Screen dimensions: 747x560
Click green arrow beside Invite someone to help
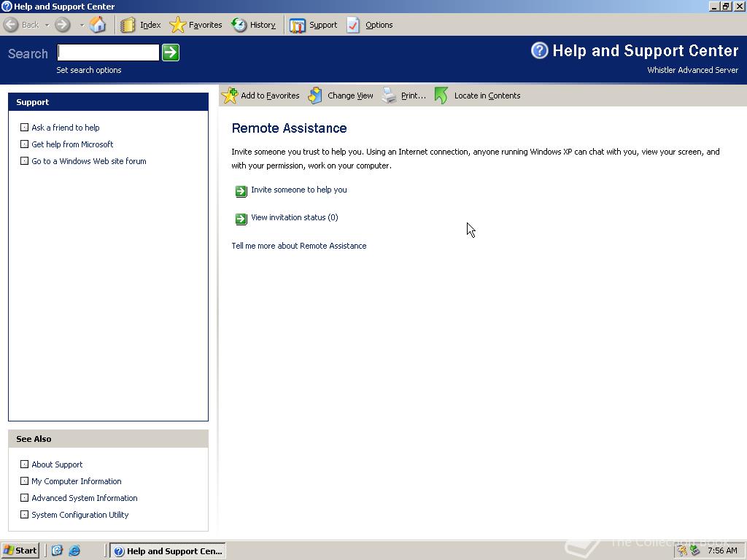[x=241, y=191]
